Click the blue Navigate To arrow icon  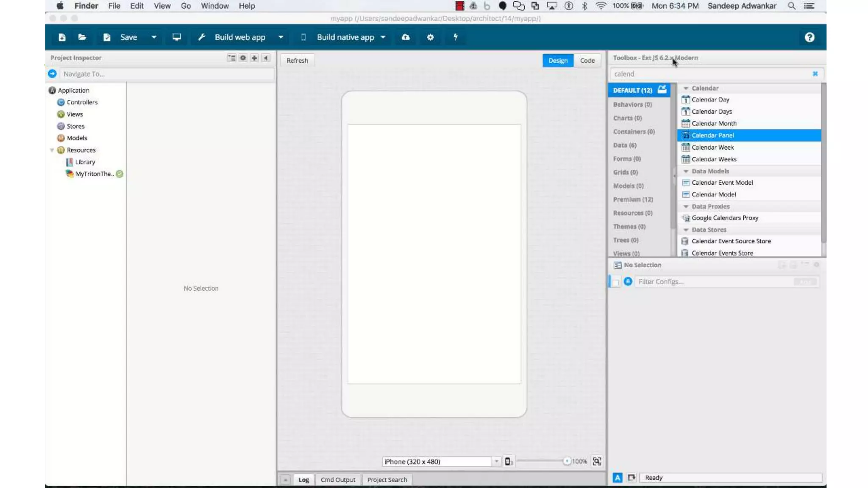(52, 74)
